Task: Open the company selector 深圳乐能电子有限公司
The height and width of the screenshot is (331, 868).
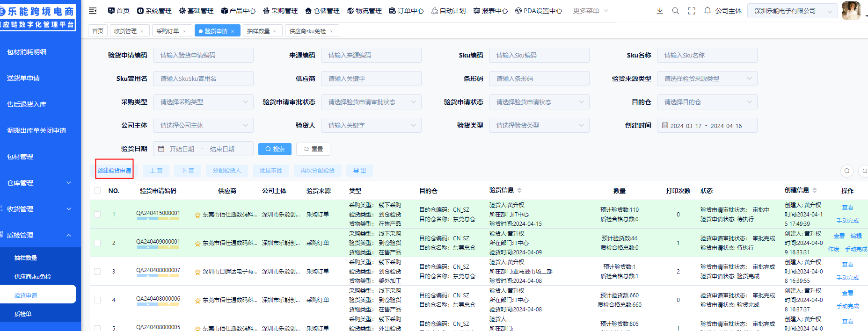Action: [x=793, y=11]
